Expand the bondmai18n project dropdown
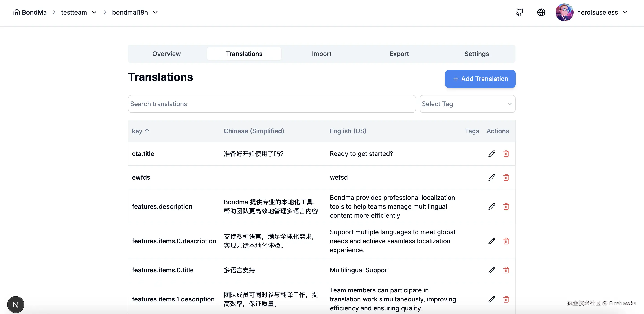The width and height of the screenshot is (644, 314). pyautogui.click(x=155, y=12)
